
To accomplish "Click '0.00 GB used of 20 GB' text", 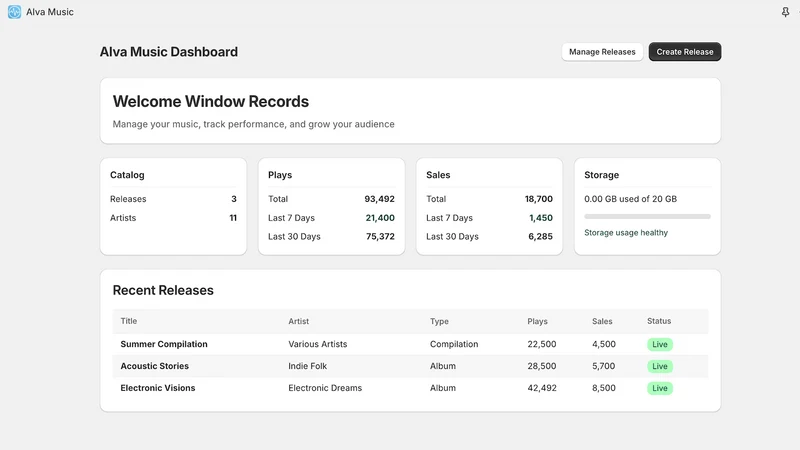I will pos(630,199).
